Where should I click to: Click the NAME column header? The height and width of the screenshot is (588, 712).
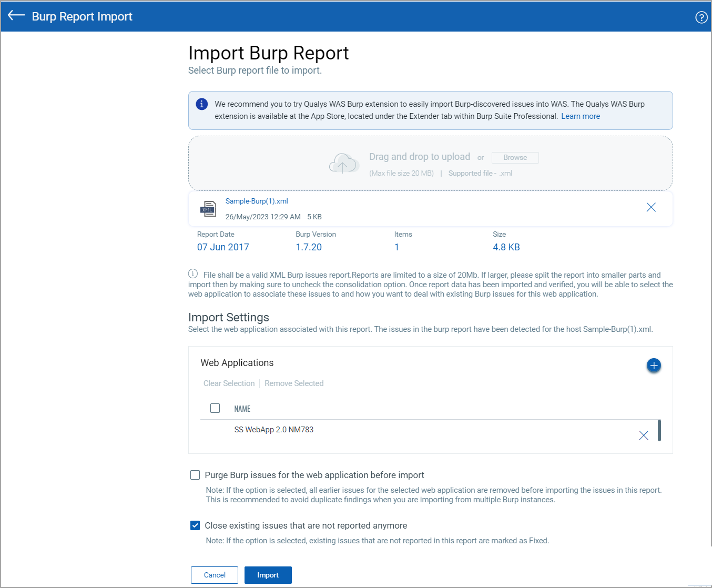[x=242, y=409]
